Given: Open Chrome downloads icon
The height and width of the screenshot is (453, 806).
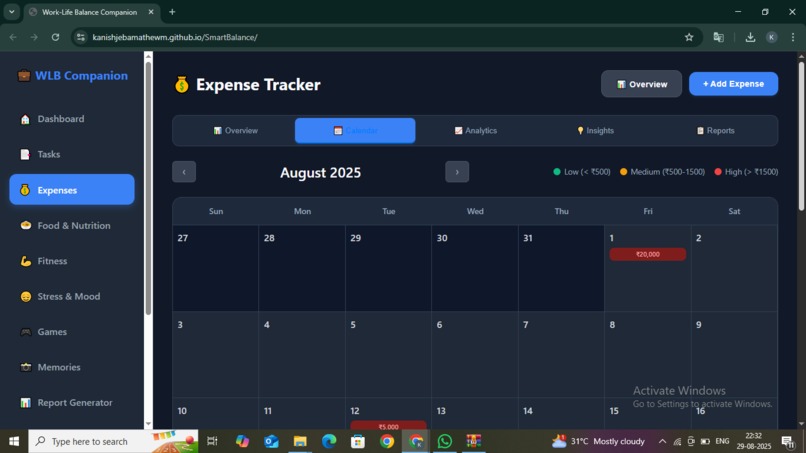Looking at the screenshot, I should [x=750, y=37].
